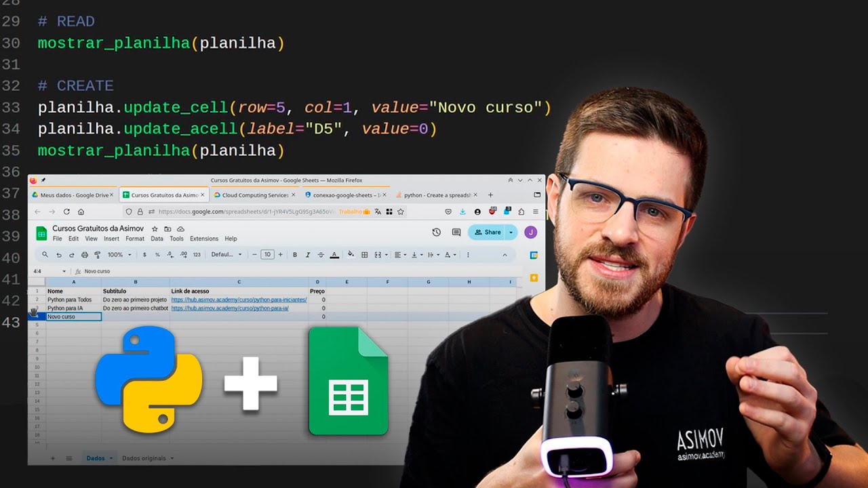Open the python-para-iniciantes link in row 2
Image resolution: width=868 pixels, height=488 pixels.
pyautogui.click(x=239, y=300)
